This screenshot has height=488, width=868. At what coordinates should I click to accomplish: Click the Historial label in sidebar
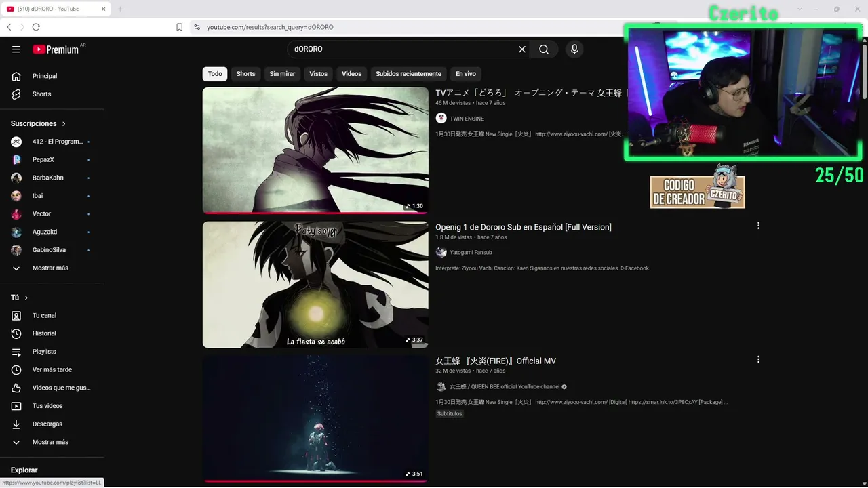point(44,333)
